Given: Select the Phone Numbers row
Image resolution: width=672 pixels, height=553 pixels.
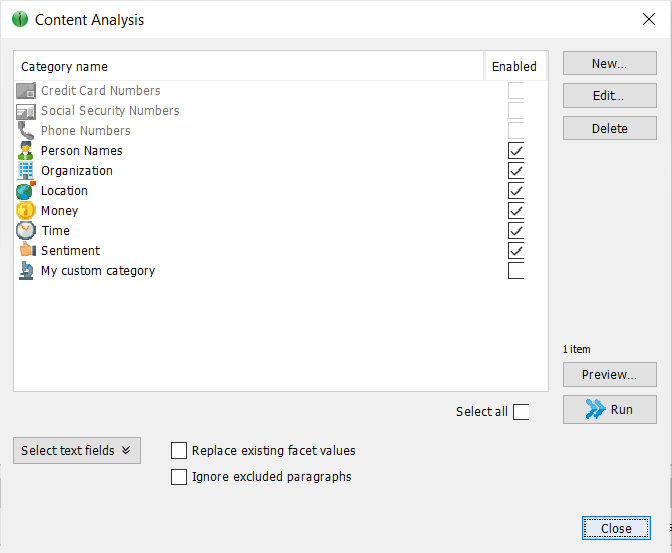Looking at the screenshot, I should pyautogui.click(x=86, y=131).
